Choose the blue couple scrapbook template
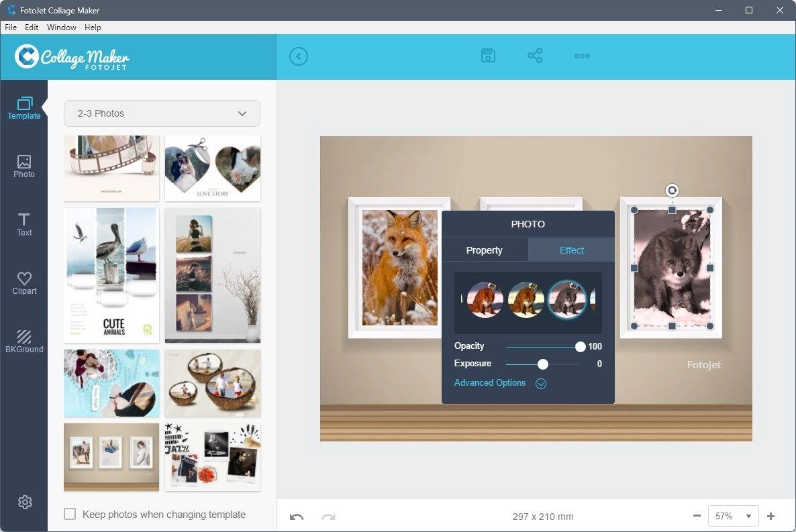The image size is (796, 532). (x=111, y=383)
